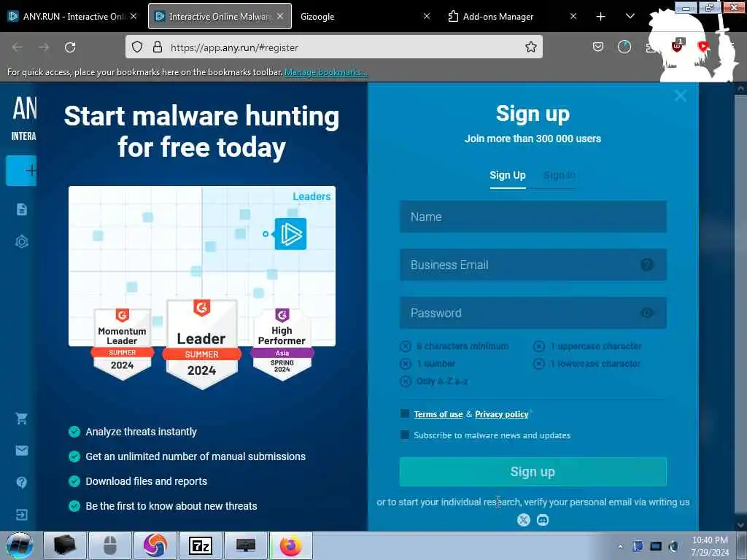Go forward with the browser forward arrow
This screenshot has width=747, height=560.
[44, 47]
